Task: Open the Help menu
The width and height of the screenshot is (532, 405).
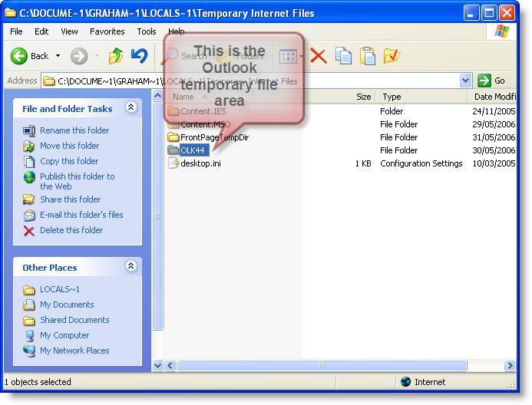Action: click(x=176, y=31)
